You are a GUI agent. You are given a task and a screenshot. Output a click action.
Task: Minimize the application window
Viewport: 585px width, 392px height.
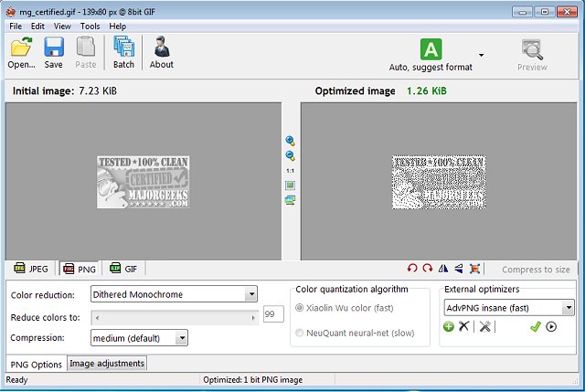tap(522, 12)
